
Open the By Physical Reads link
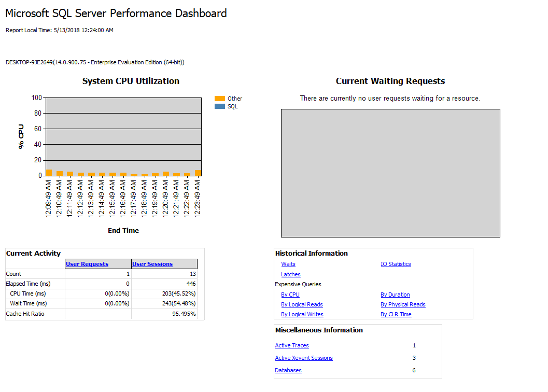[x=403, y=304]
